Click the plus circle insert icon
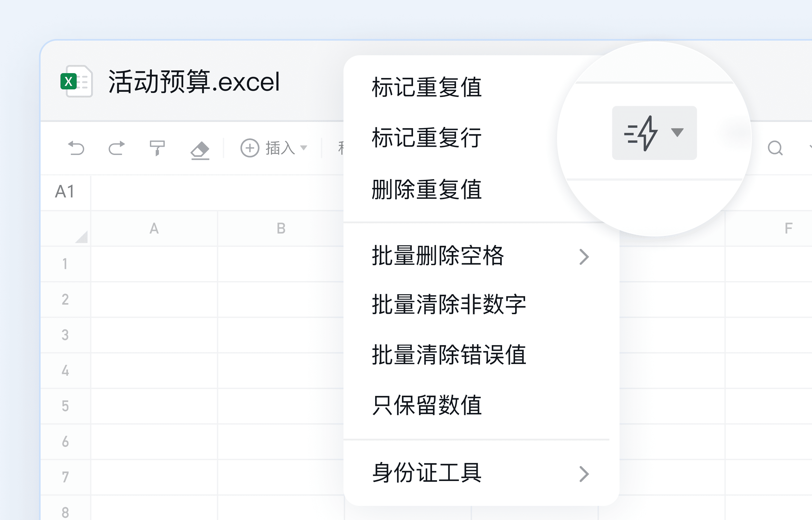 tap(250, 148)
